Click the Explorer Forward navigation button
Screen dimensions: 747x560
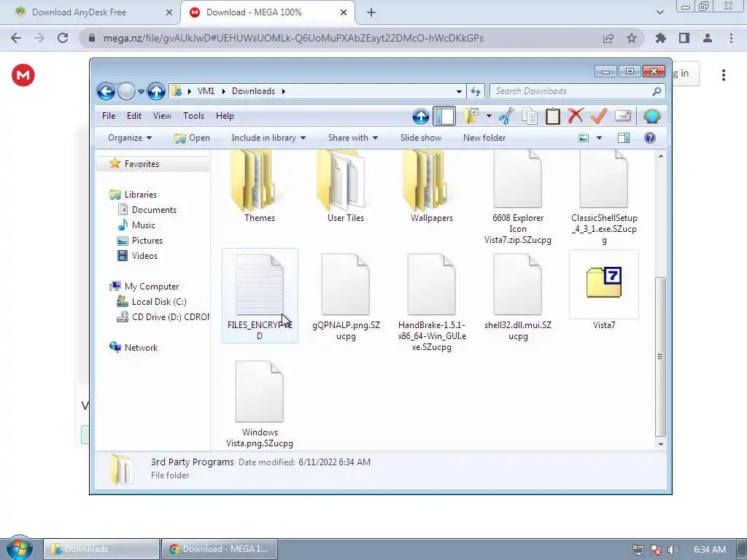126,91
